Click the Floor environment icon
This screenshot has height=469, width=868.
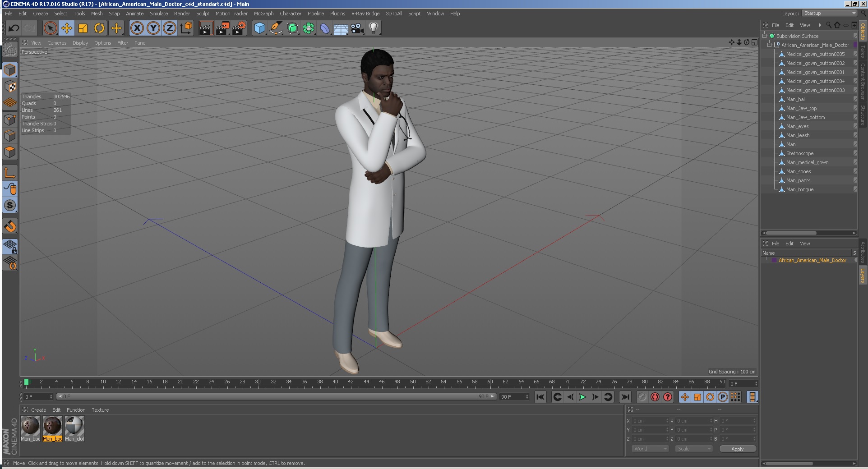pyautogui.click(x=341, y=28)
